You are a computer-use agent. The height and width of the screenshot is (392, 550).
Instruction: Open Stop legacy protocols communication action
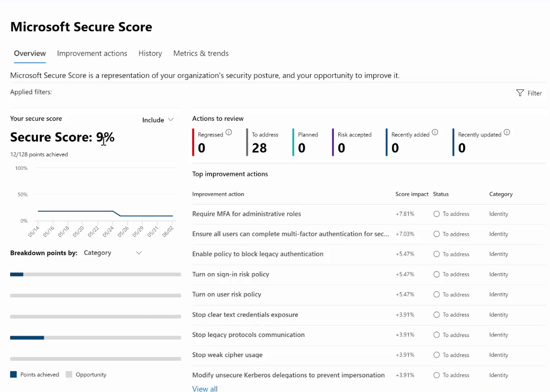248,335
